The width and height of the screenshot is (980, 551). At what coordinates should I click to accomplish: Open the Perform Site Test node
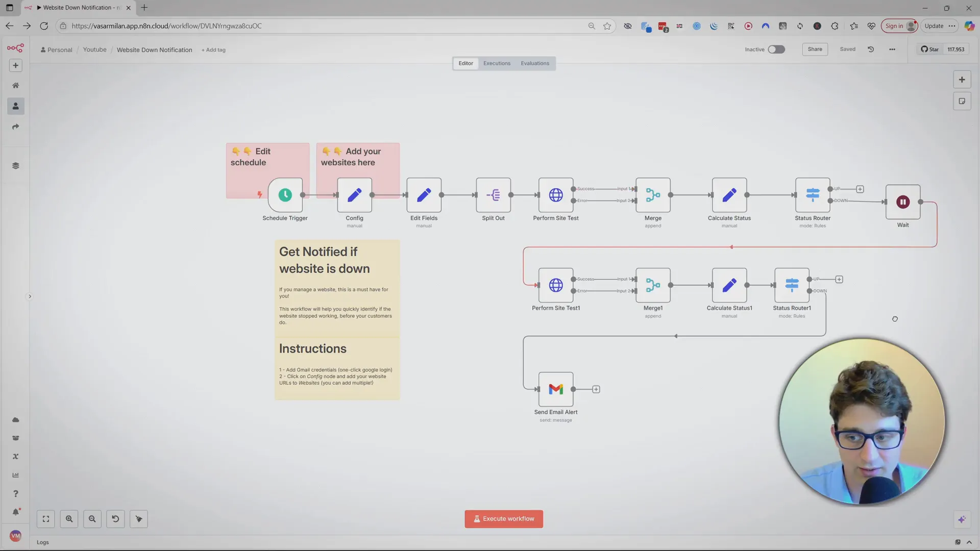coord(556,195)
